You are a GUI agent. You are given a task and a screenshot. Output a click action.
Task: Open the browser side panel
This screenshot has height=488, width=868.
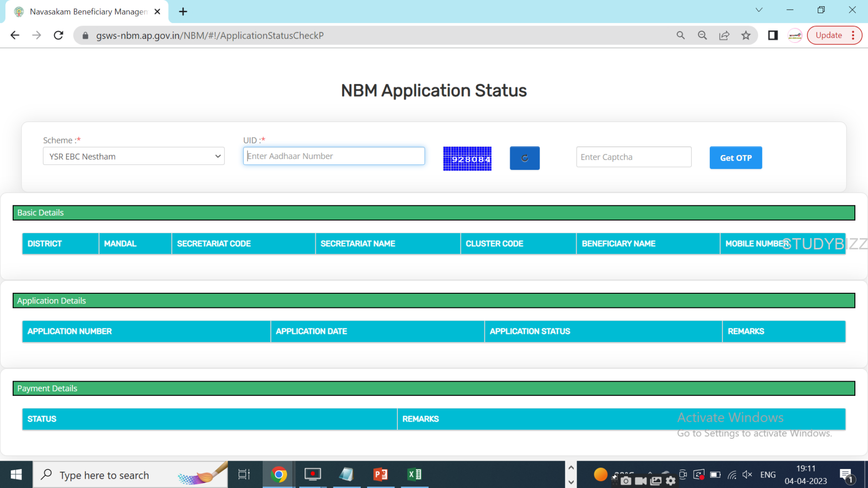pyautogui.click(x=772, y=35)
